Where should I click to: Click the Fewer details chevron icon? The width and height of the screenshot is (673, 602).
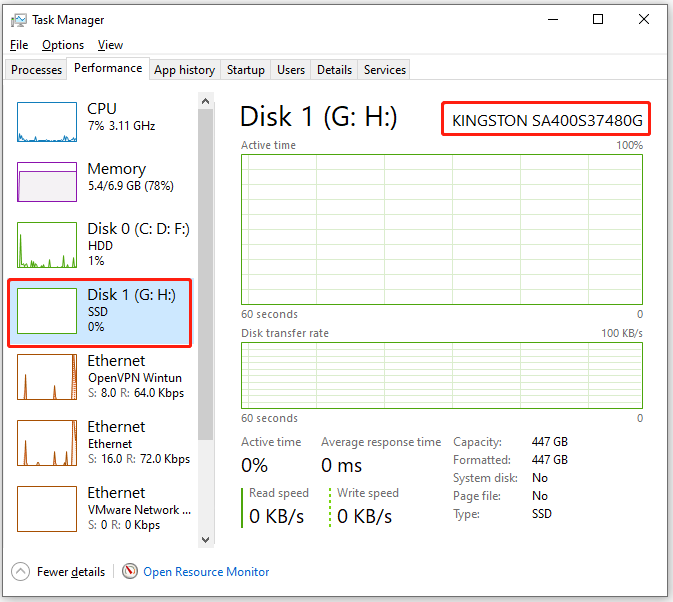[20, 572]
